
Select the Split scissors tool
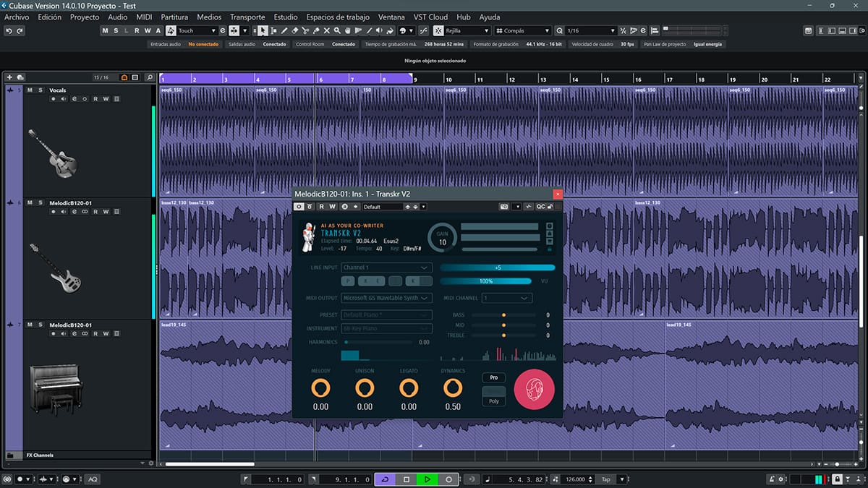(306, 30)
